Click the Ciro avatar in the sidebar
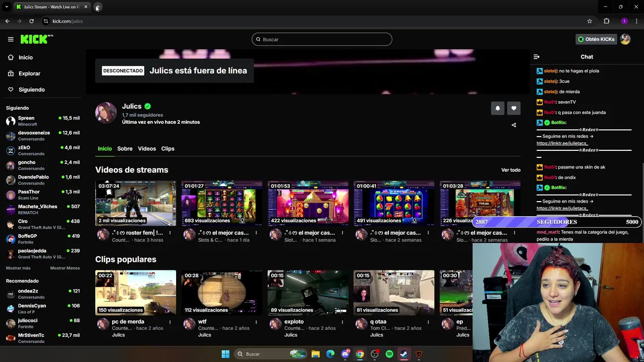Image resolution: width=644 pixels, height=362 pixels. [x=11, y=224]
